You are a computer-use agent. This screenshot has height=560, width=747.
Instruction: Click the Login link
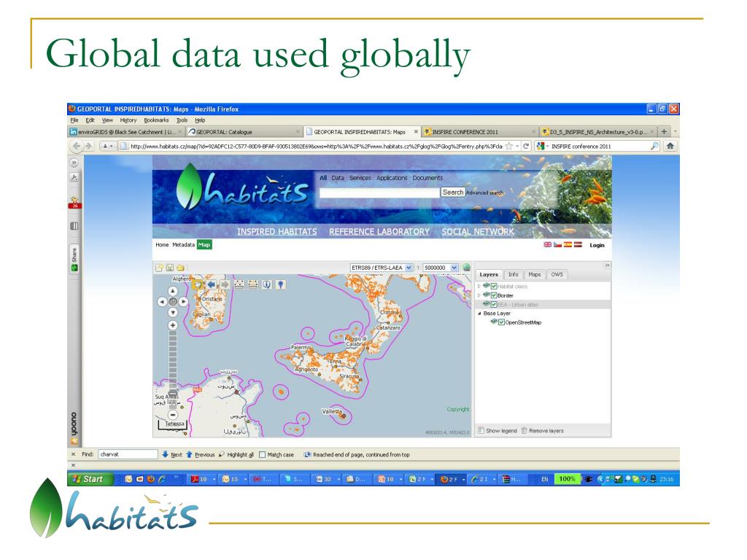pyautogui.click(x=597, y=245)
